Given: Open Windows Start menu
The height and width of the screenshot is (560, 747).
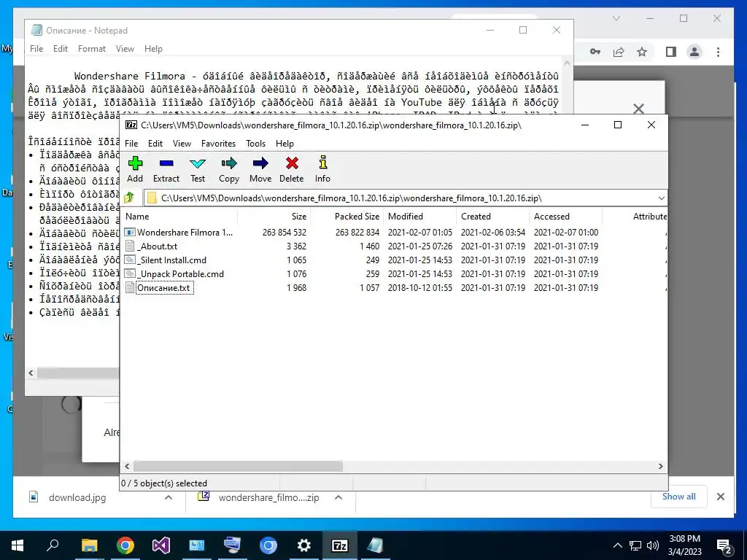Looking at the screenshot, I should (x=18, y=545).
